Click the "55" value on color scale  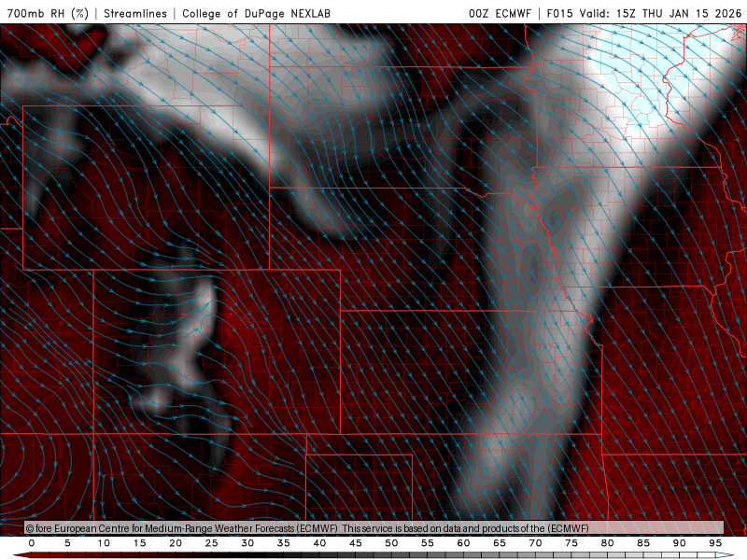coord(428,543)
